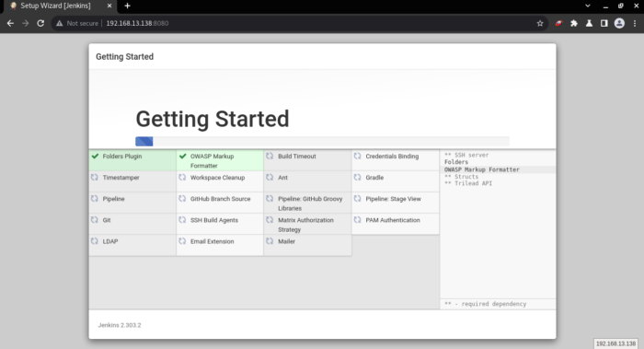Click the Email Extension plugin cell
This screenshot has height=349, width=644.
[220, 246]
